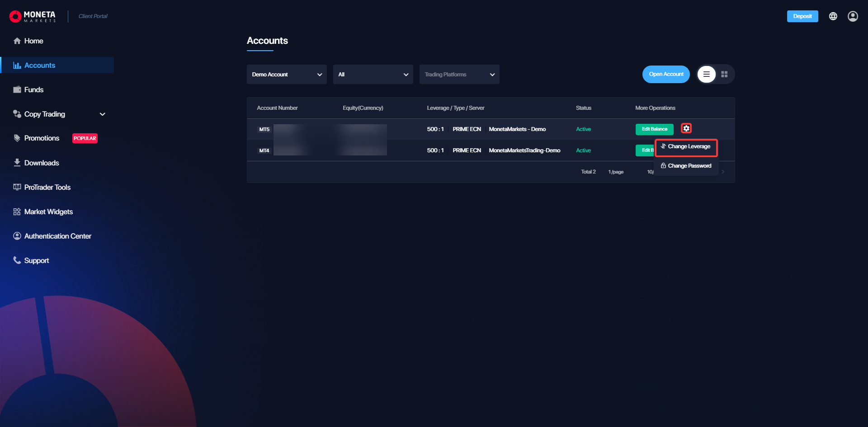Image resolution: width=868 pixels, height=427 pixels.
Task: Click the Downloads arrow icon
Action: [17, 163]
